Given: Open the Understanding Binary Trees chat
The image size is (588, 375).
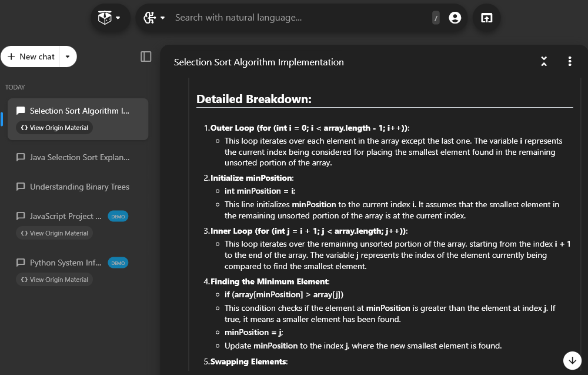Looking at the screenshot, I should coord(79,187).
